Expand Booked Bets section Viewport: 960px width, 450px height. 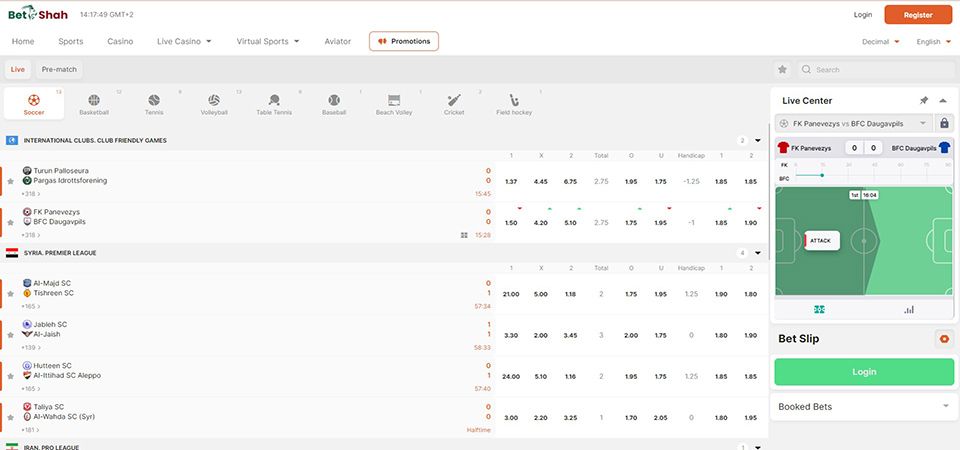coord(946,406)
